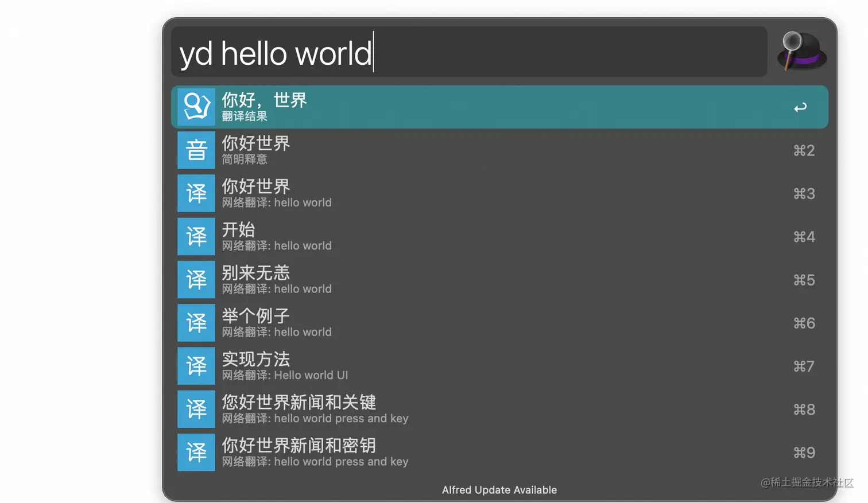Click the ⌘4 shortcut label

(x=804, y=237)
